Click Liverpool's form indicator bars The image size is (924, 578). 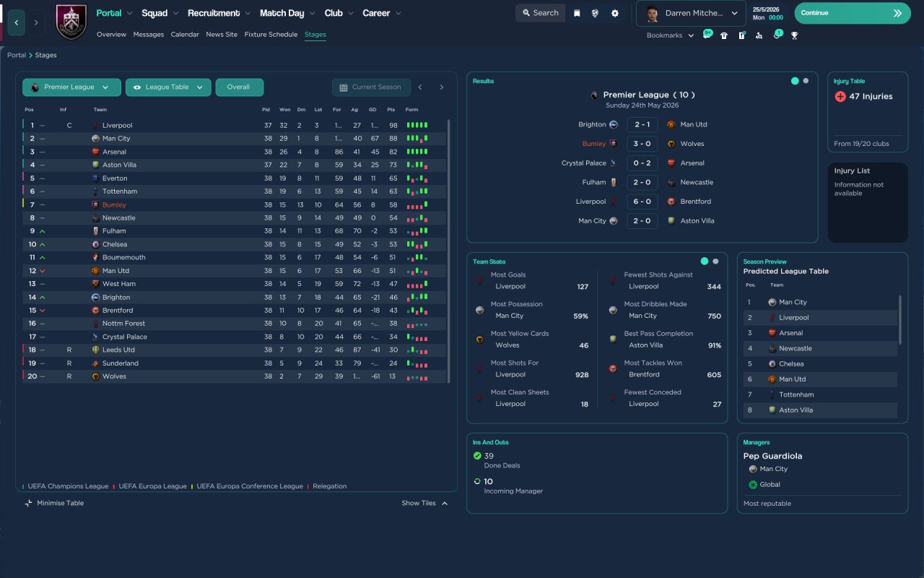417,126
